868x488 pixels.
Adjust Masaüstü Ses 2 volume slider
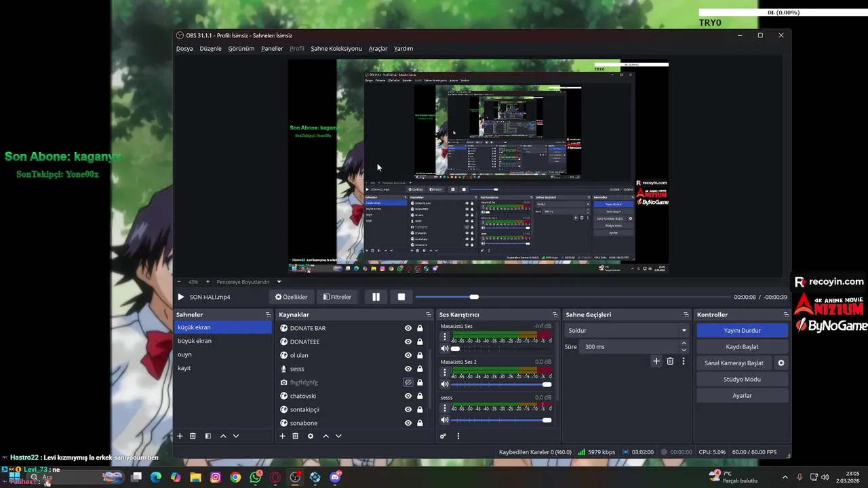coord(502,384)
